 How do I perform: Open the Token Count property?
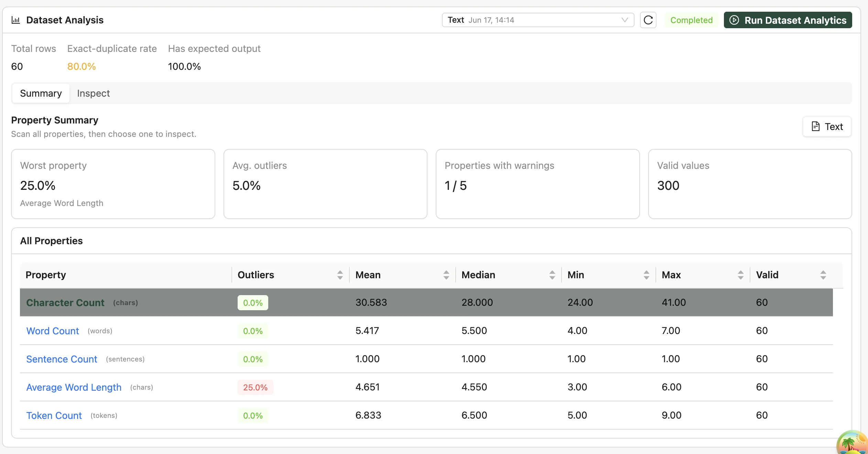[54, 415]
